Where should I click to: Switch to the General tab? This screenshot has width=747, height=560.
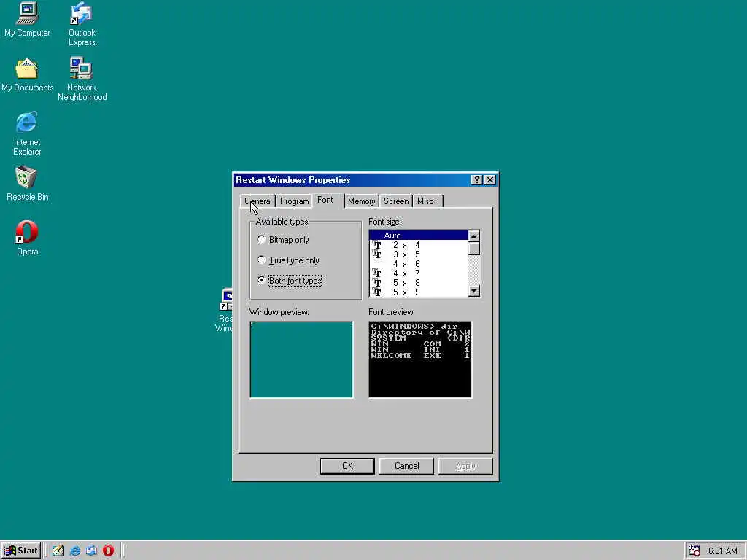[x=258, y=201]
